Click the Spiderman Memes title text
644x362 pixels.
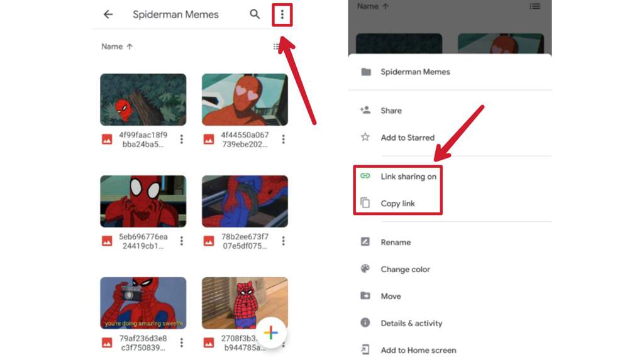[175, 14]
